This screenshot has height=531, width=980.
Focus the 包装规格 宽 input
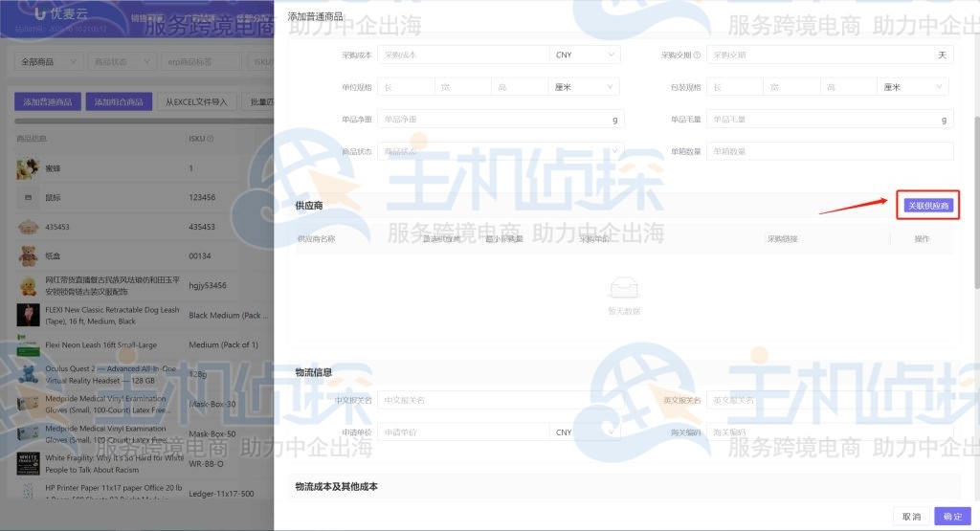coord(791,87)
